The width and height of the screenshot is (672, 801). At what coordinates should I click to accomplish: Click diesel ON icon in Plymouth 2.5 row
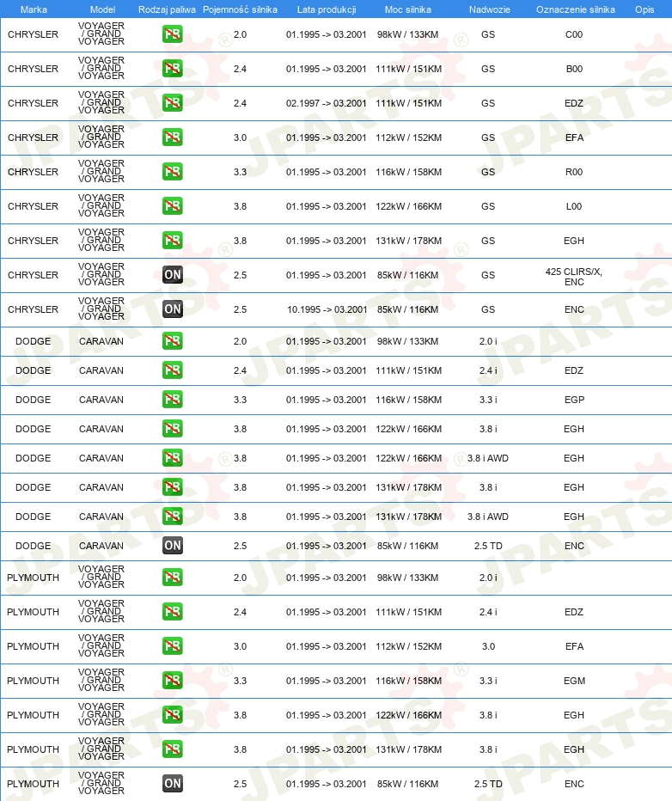pyautogui.click(x=173, y=783)
